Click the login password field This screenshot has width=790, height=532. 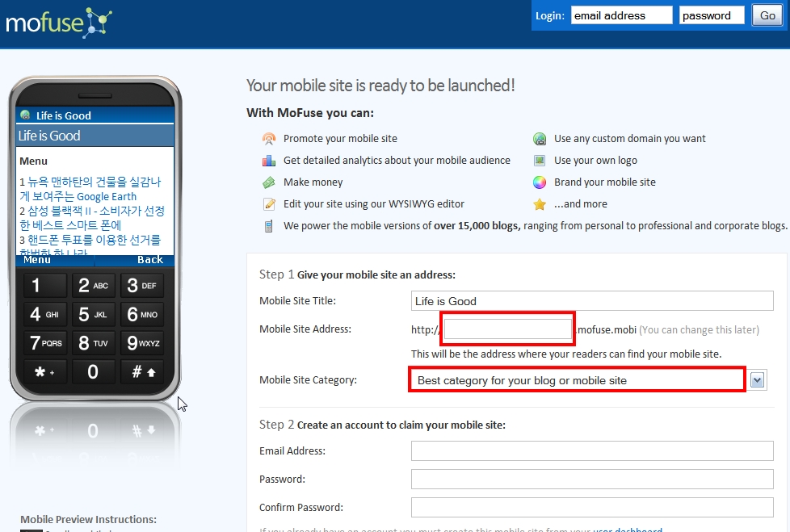click(712, 15)
